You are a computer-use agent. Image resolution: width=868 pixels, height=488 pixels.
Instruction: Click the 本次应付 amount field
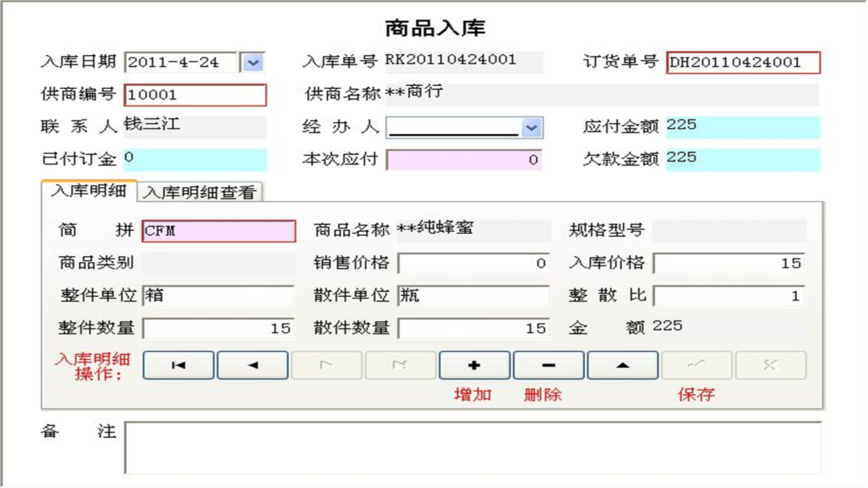(x=463, y=160)
